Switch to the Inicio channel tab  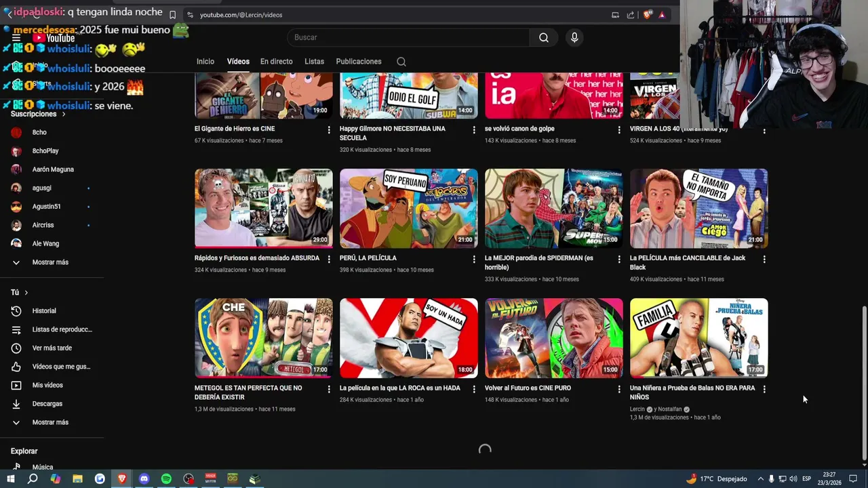pos(205,62)
